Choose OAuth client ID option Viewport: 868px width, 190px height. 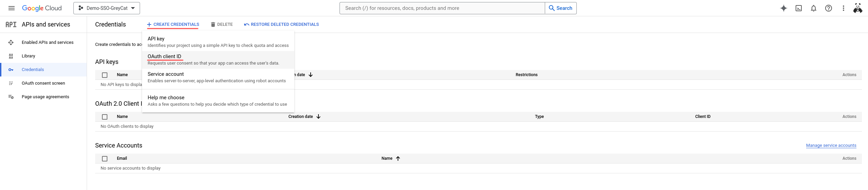click(218, 59)
